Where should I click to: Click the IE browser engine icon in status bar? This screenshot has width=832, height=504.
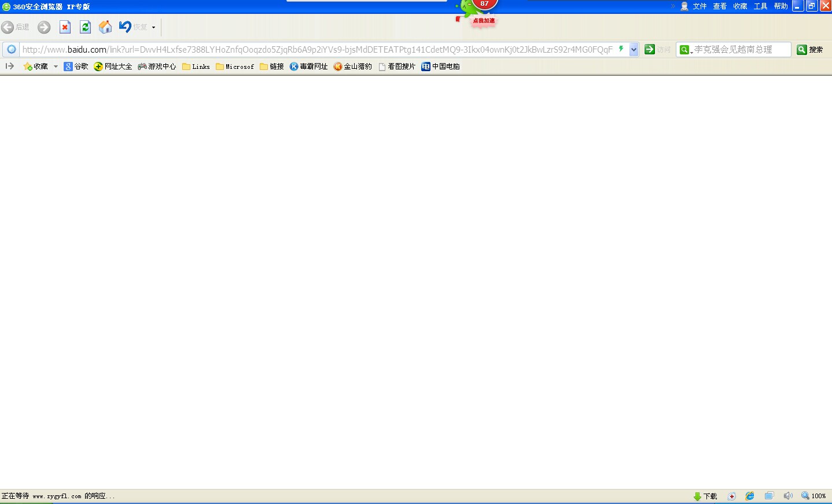[750, 496]
